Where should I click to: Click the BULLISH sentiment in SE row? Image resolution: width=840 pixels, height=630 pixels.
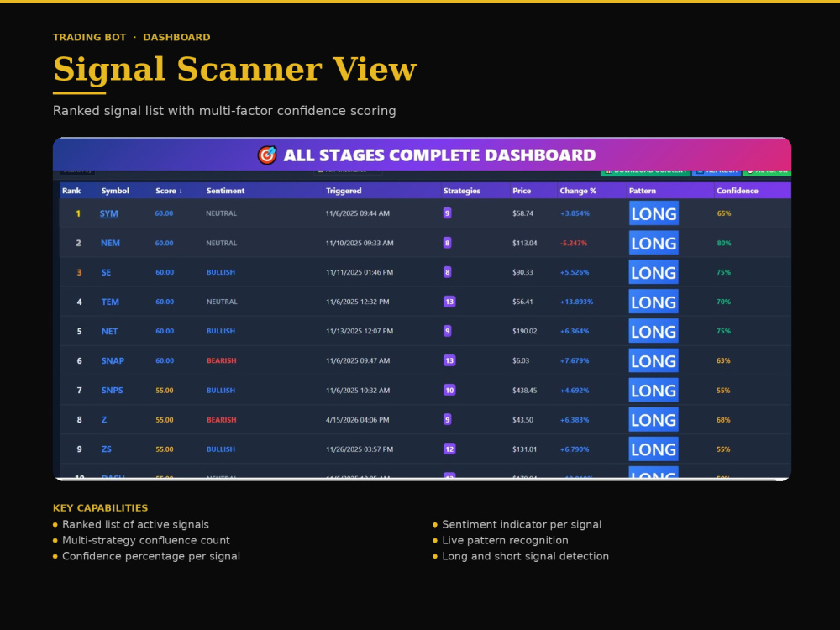click(x=221, y=272)
